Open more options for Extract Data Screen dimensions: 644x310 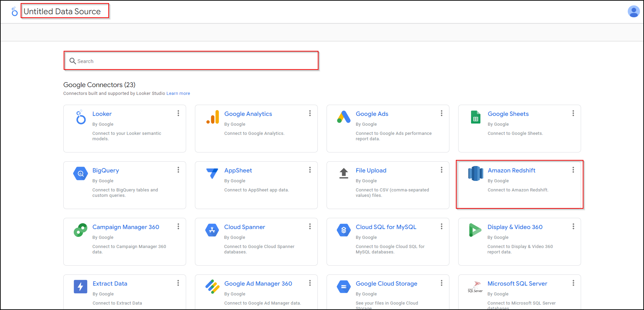coord(178,283)
